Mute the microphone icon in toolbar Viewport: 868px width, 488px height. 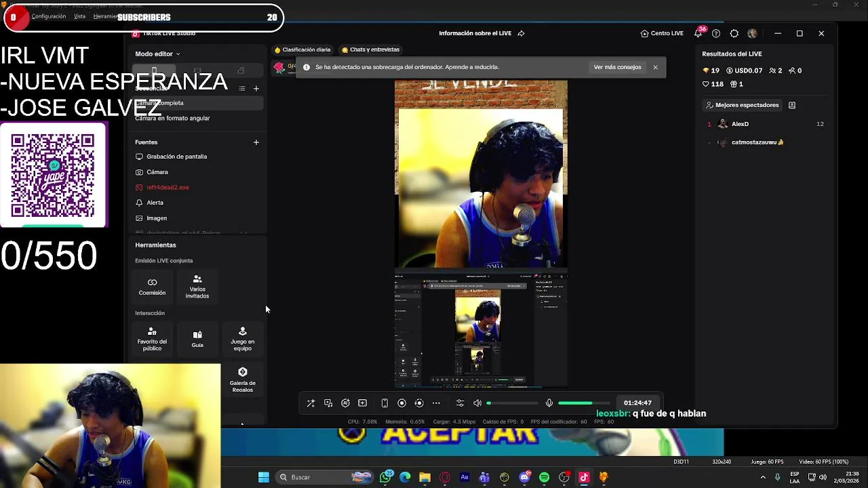549,403
